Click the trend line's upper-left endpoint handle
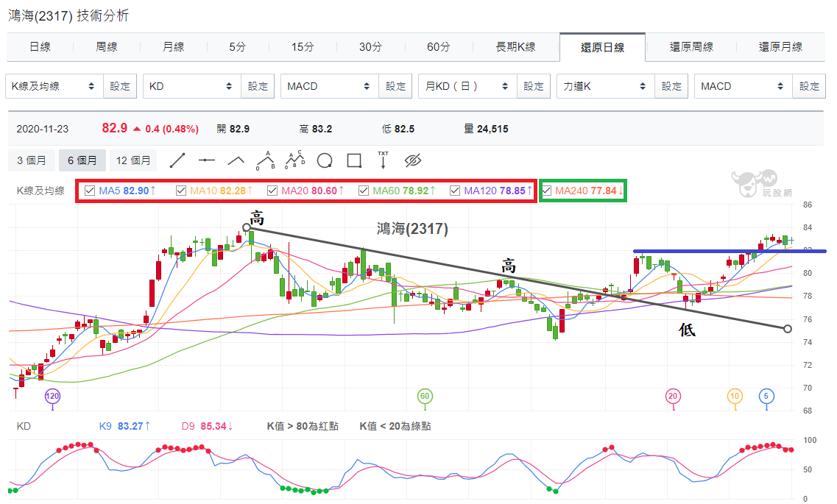This screenshot has width=837, height=504. 247,228
